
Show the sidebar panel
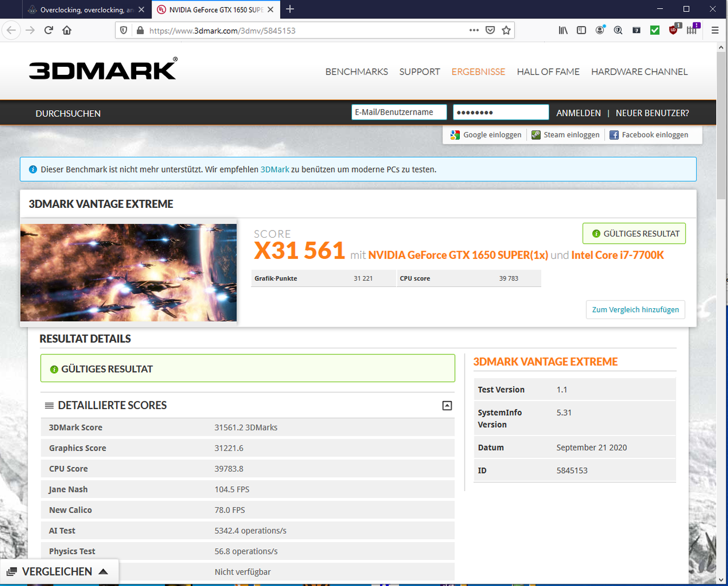tap(581, 30)
